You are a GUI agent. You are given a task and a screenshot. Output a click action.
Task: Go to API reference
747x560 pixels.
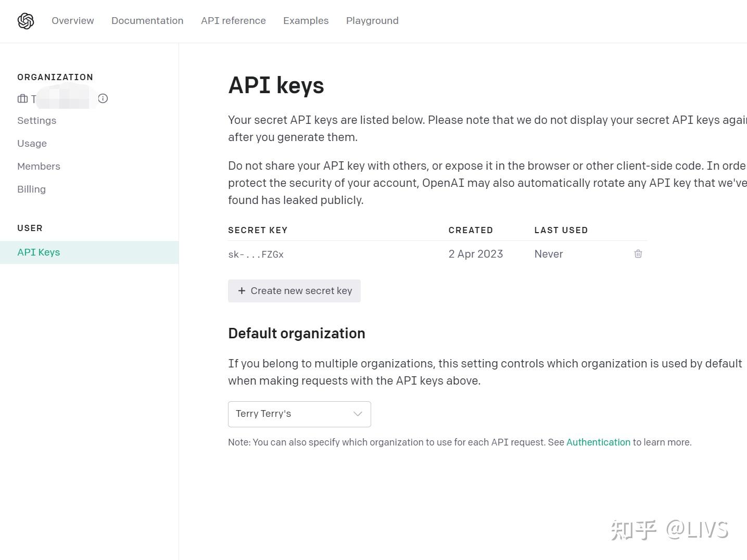tap(233, 21)
